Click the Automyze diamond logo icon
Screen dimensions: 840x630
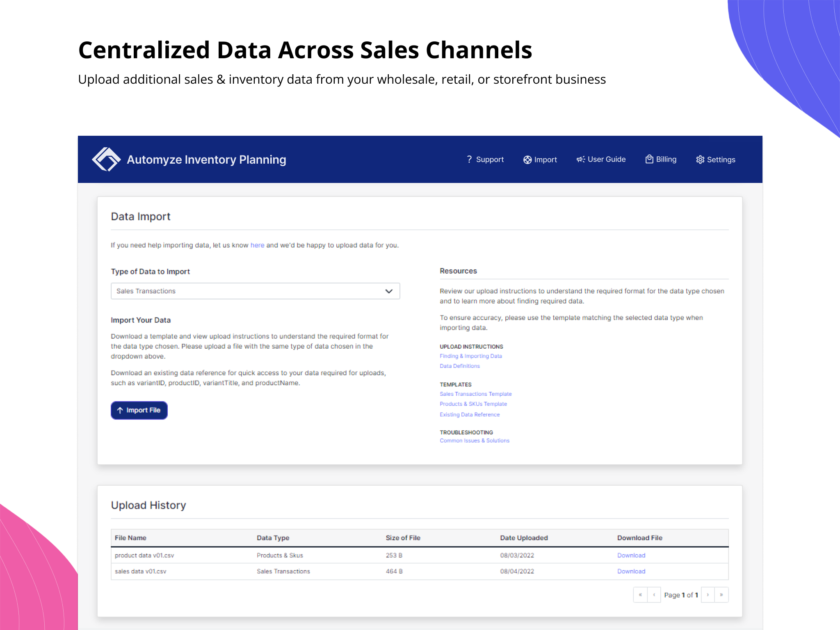tap(106, 159)
